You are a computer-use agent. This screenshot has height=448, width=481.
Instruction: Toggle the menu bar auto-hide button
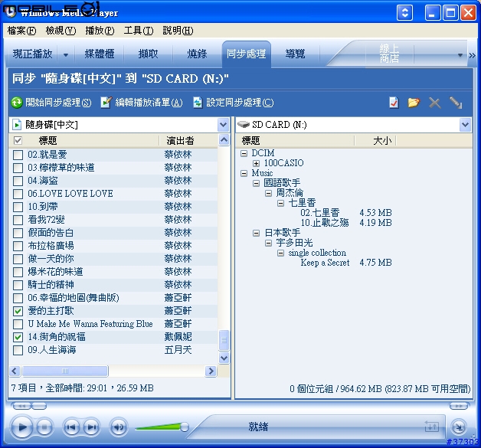point(404,13)
